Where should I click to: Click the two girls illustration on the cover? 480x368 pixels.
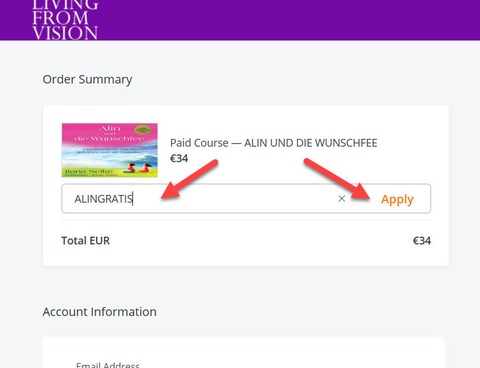coord(138,167)
